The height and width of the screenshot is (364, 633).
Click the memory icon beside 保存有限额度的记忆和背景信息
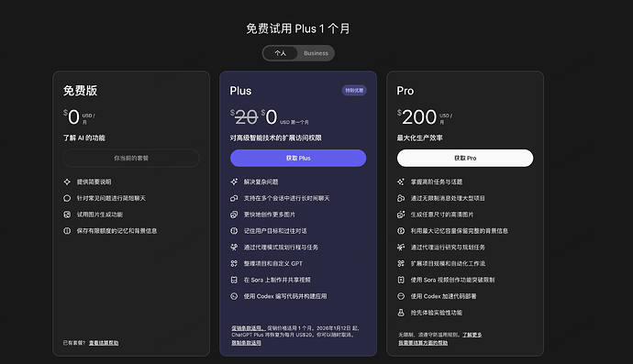click(67, 231)
